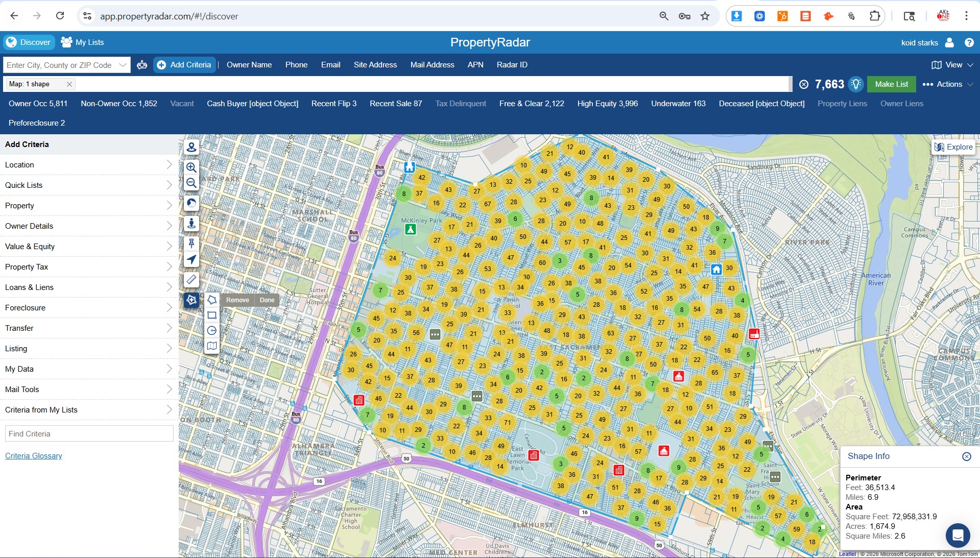Toggle the High Equity 3,996 filter
This screenshot has width=980, height=558.
608,104
